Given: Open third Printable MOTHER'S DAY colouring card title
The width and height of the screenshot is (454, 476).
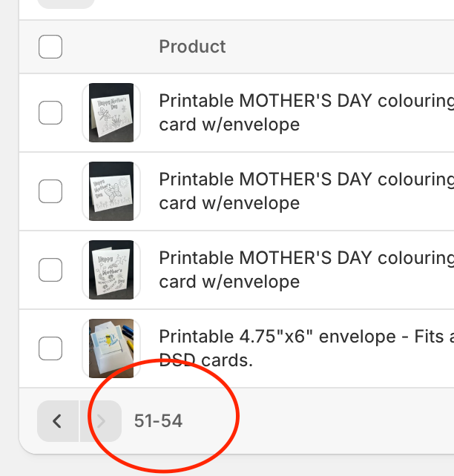Looking at the screenshot, I should 306,258.
